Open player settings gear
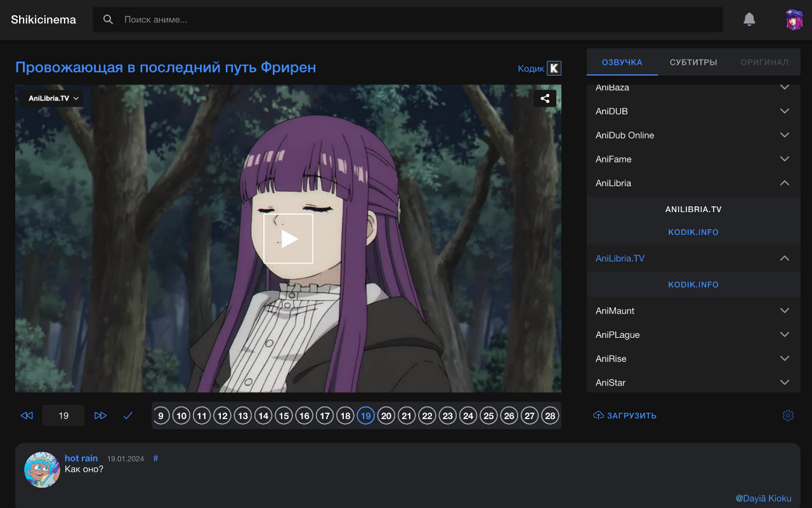Viewport: 812px width, 508px height. click(788, 415)
